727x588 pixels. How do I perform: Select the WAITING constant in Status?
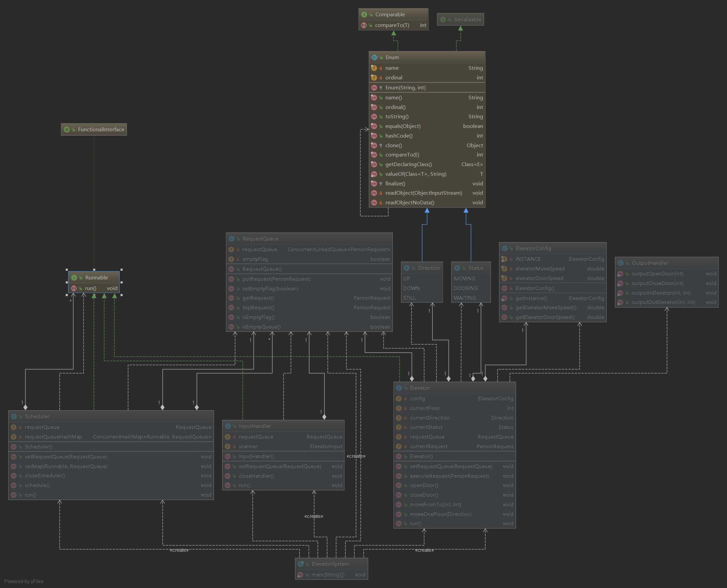coord(471,298)
